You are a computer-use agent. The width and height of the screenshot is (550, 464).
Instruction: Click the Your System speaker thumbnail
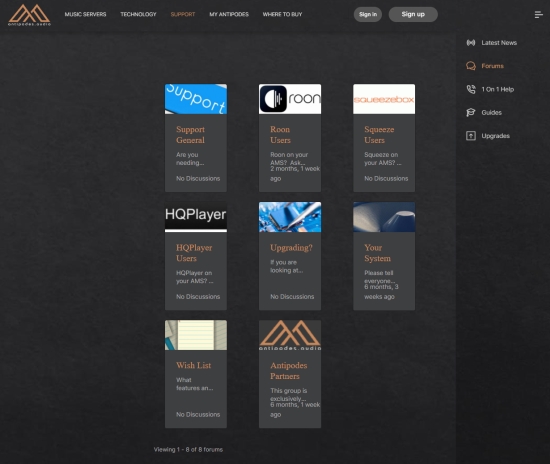(384, 217)
